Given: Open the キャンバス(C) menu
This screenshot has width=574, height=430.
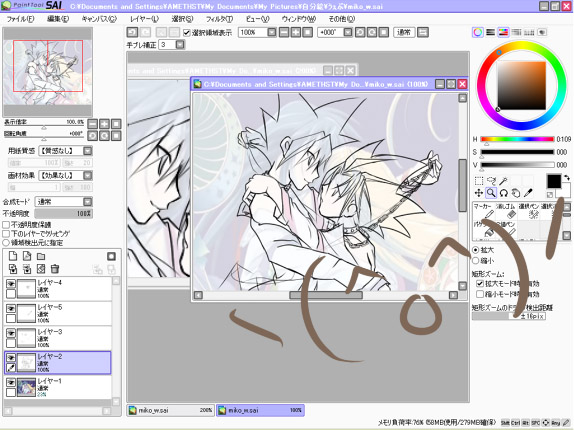Looking at the screenshot, I should (x=99, y=19).
